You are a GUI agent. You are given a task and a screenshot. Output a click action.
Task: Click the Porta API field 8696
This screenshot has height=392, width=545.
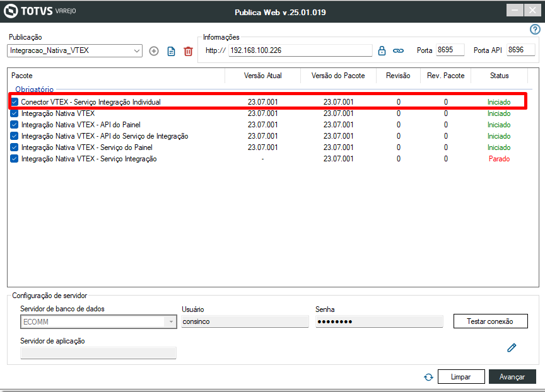(x=520, y=50)
